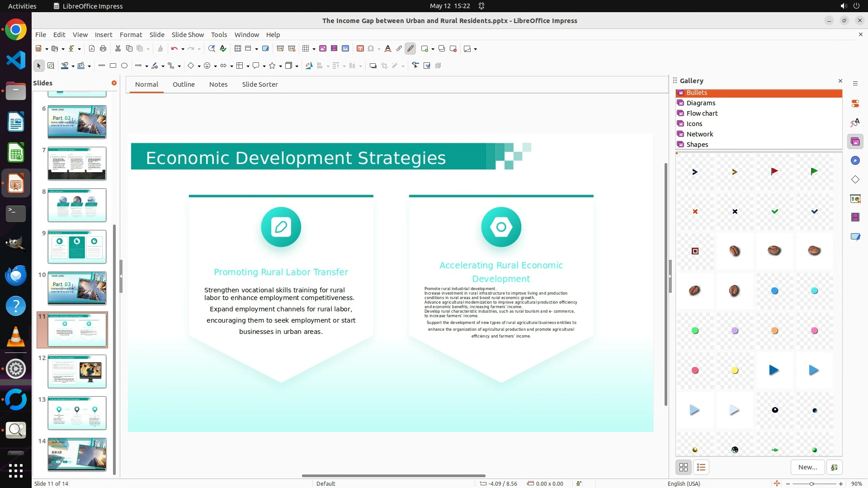This screenshot has height=488, width=868.
Task: Click the Export as PDF icon
Action: [92, 49]
